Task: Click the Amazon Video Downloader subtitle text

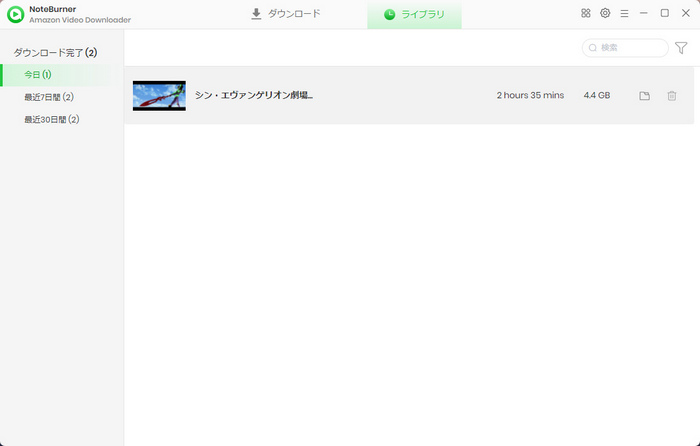Action: [x=80, y=20]
